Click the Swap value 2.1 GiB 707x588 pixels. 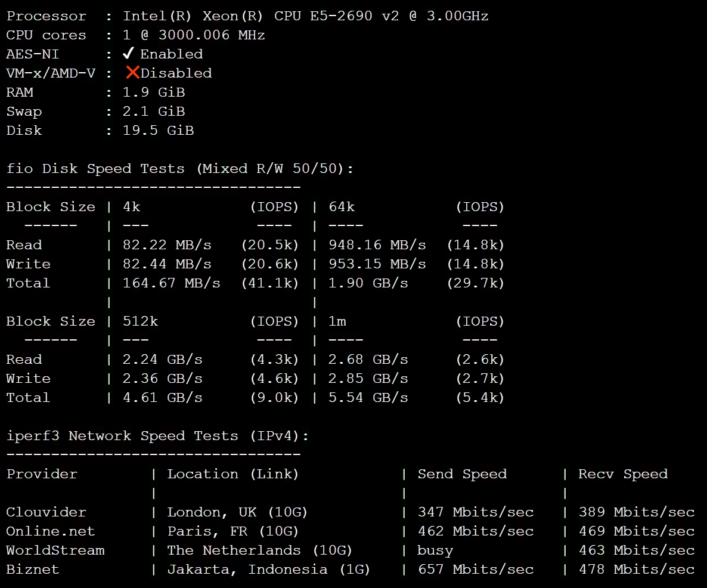coord(154,112)
